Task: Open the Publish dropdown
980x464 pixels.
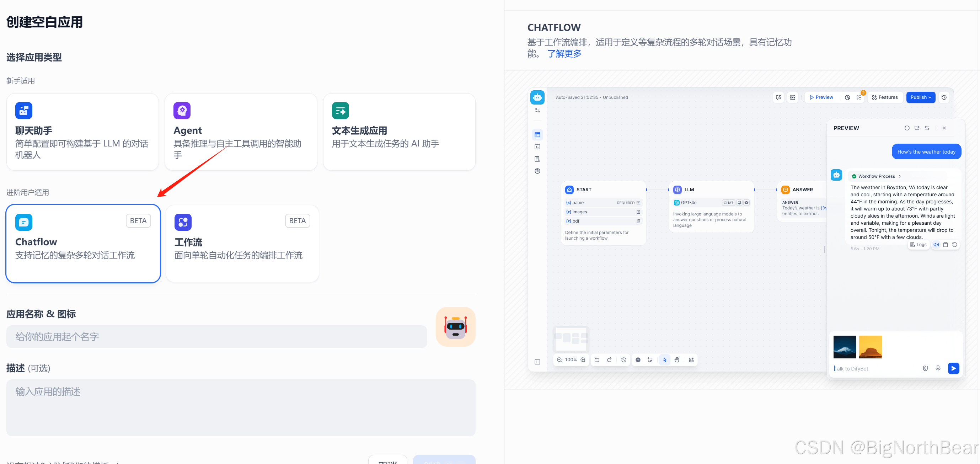Action: (x=921, y=97)
